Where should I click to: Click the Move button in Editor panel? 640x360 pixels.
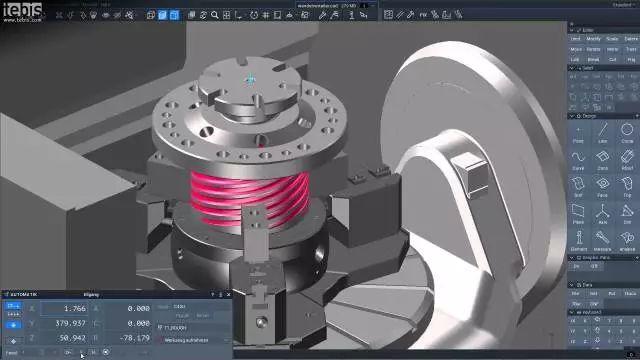(x=576, y=49)
